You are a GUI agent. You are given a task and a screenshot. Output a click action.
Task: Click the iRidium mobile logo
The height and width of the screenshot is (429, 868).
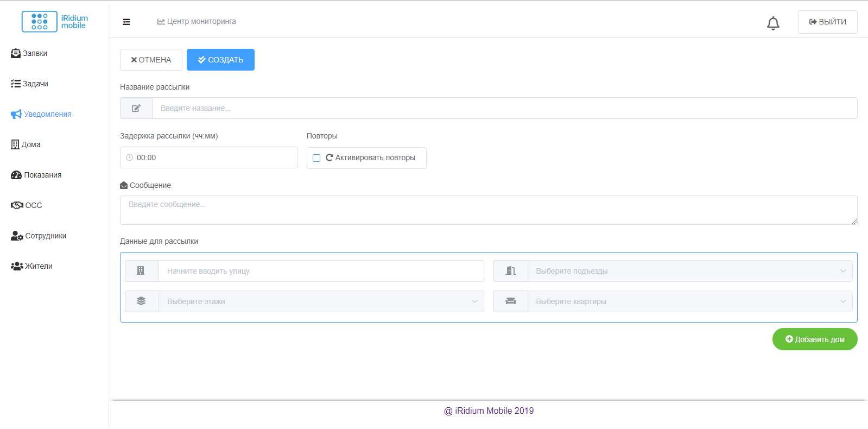pos(55,22)
